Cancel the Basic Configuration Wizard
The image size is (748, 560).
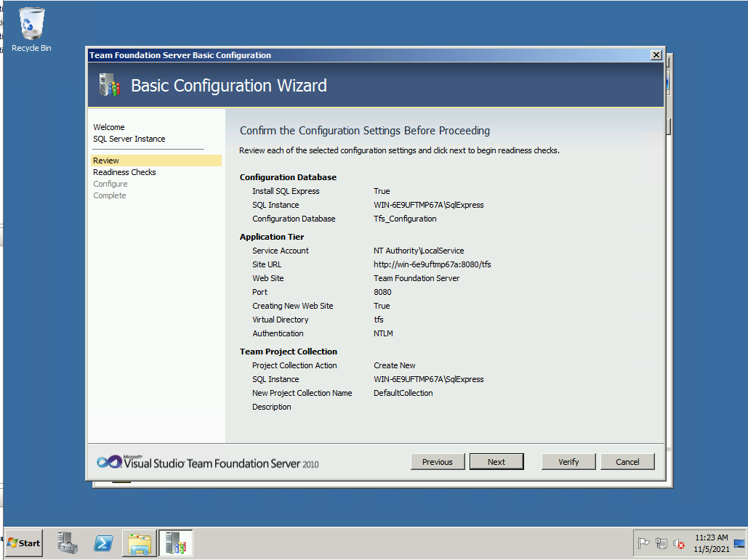click(627, 462)
